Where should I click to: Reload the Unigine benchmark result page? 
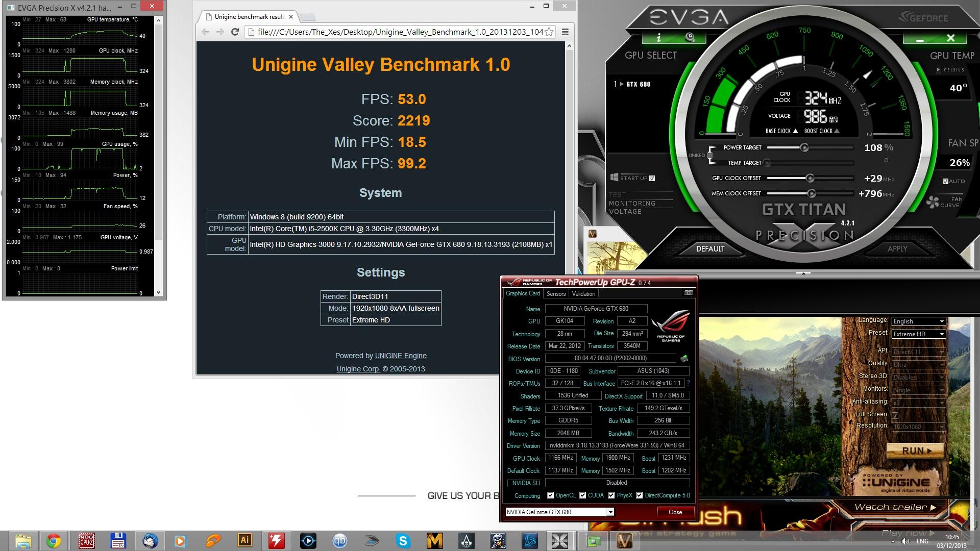pos(235,32)
